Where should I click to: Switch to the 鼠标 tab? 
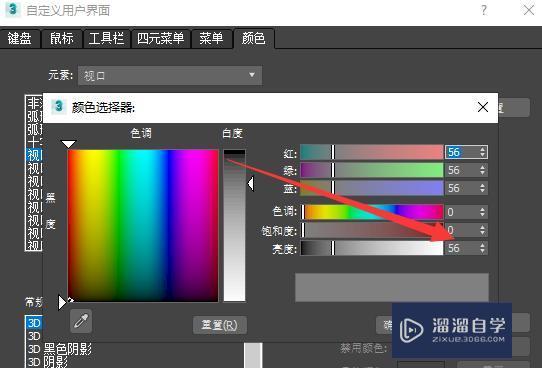[x=62, y=38]
